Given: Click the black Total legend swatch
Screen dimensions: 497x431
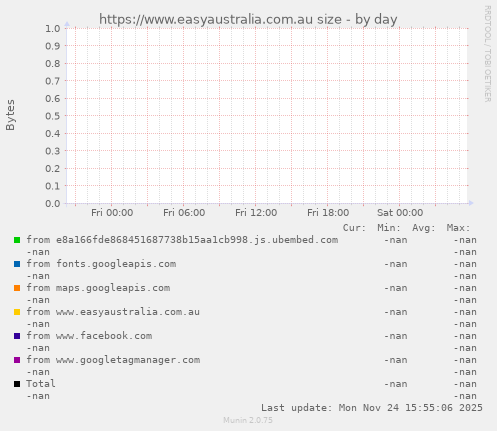Looking at the screenshot, I should (x=17, y=384).
